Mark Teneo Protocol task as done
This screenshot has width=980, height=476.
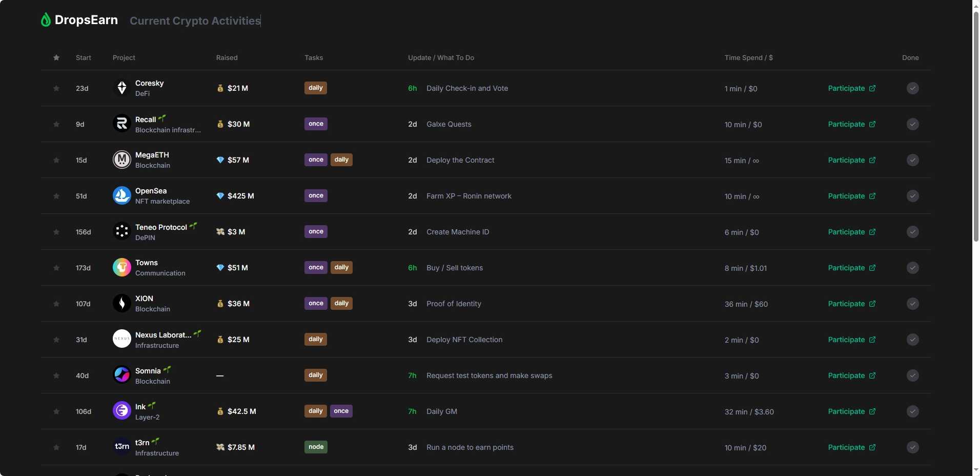point(912,232)
